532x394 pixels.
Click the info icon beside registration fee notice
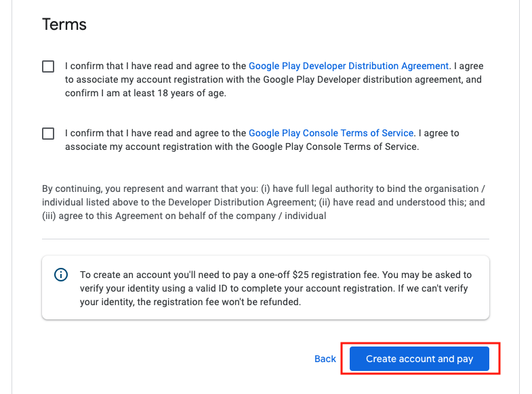pos(61,275)
